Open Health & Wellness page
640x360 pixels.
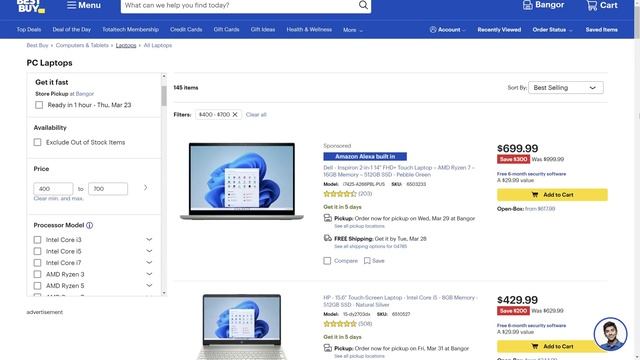tap(309, 29)
